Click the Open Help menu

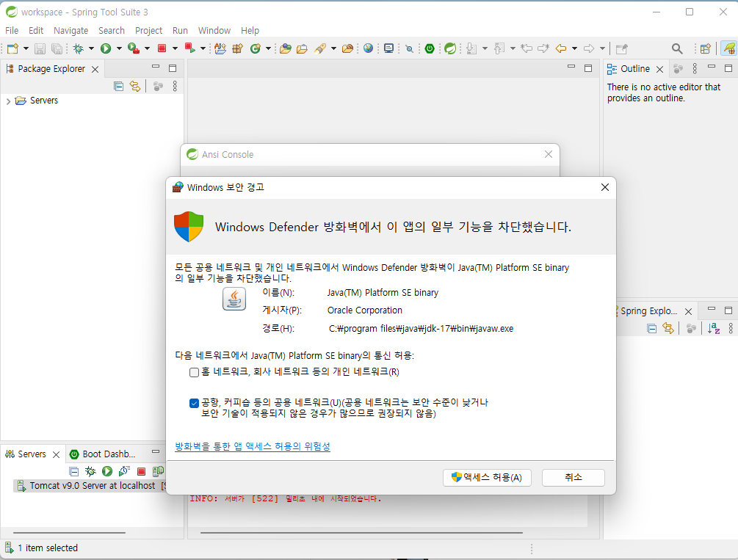pos(250,31)
